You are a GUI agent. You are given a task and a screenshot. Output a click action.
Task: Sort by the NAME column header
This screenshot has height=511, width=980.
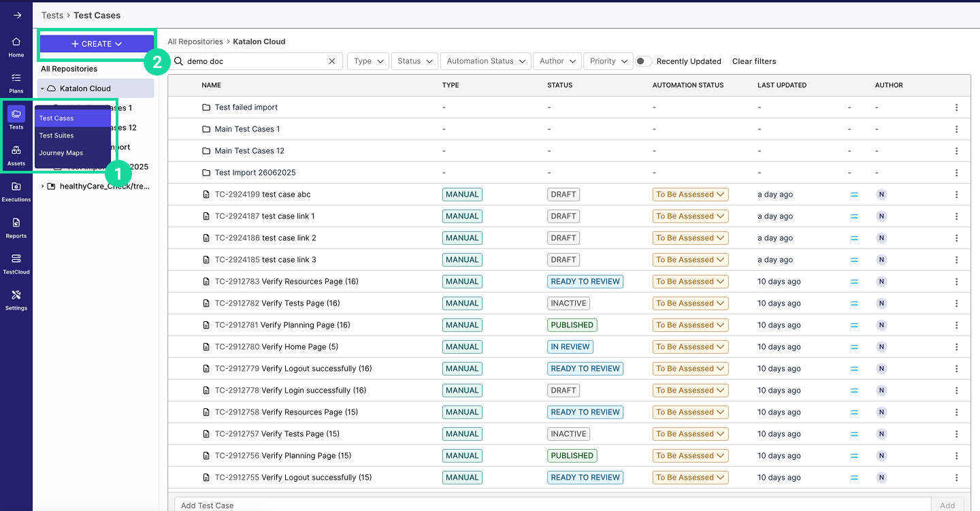point(211,86)
